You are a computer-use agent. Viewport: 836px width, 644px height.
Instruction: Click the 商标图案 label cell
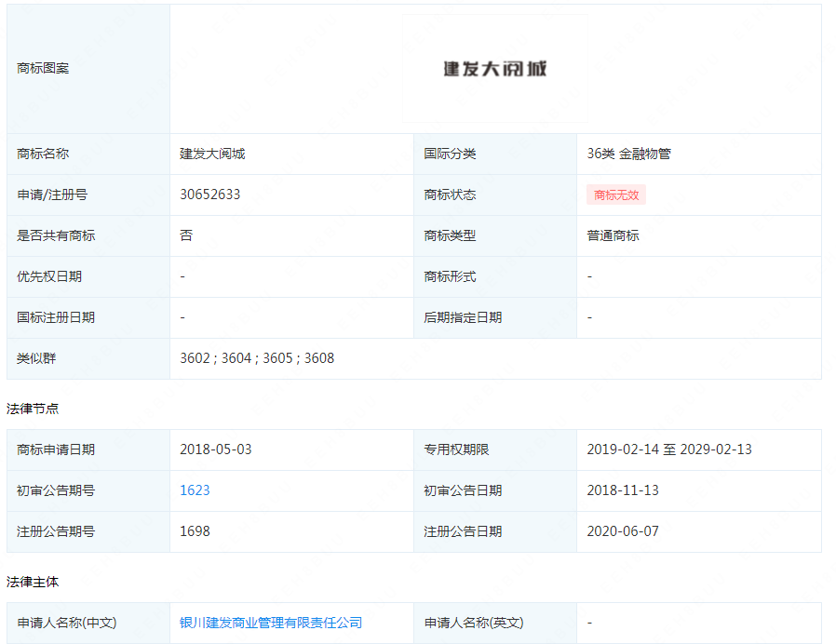pos(88,69)
